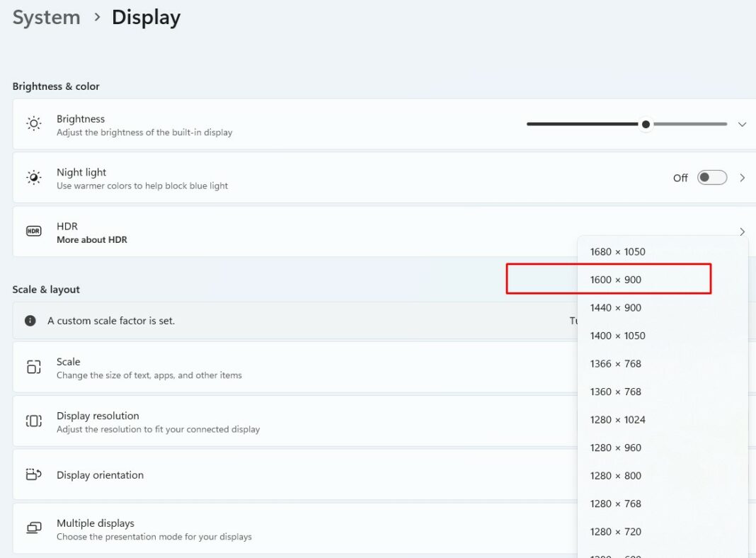Select the 1600 × 900 resolution
Viewport: 756px width, 558px height.
[616, 280]
